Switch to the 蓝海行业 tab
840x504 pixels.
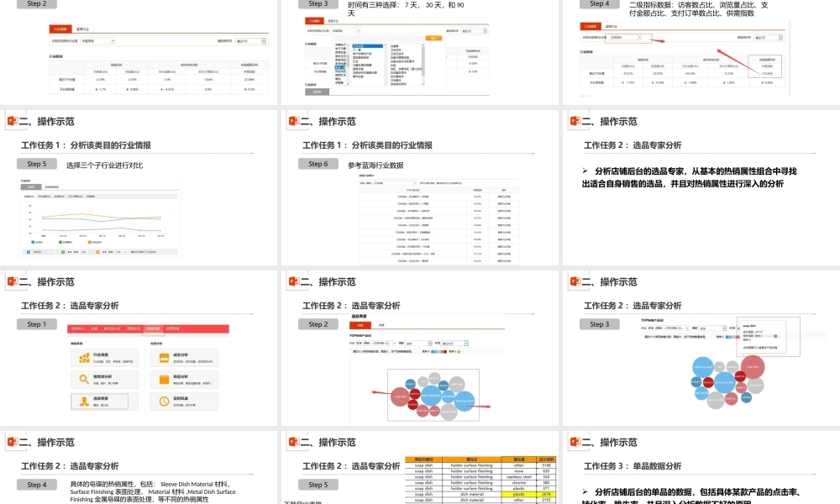335,20
